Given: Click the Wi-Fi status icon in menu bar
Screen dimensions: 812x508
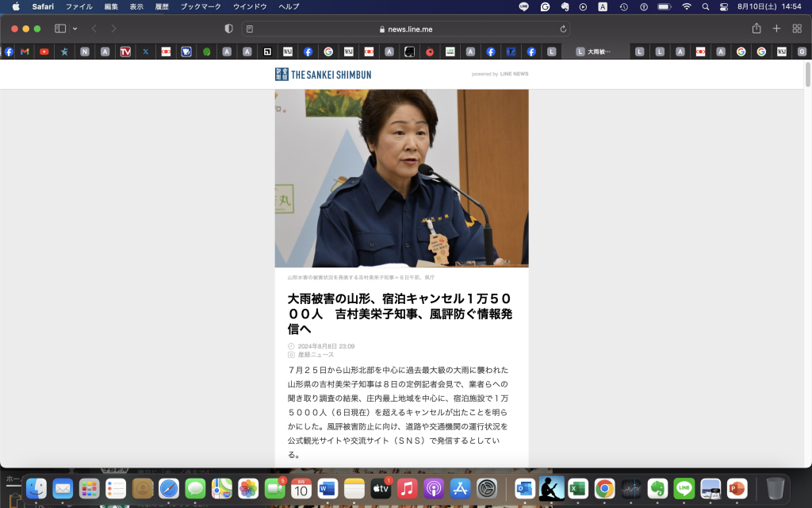Looking at the screenshot, I should (686, 6).
